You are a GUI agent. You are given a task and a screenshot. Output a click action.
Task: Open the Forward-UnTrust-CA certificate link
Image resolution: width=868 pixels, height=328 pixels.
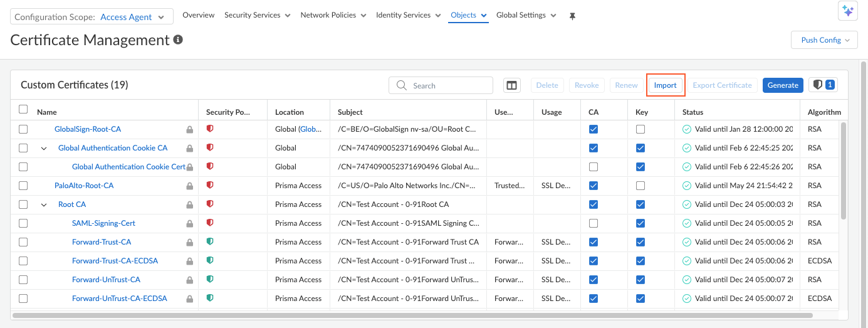pos(106,280)
